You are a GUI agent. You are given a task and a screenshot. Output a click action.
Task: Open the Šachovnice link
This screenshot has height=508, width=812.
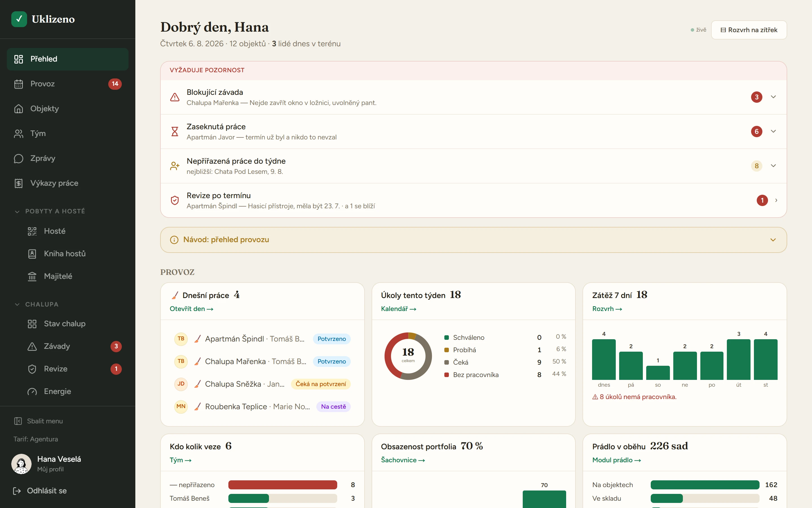tap(403, 460)
